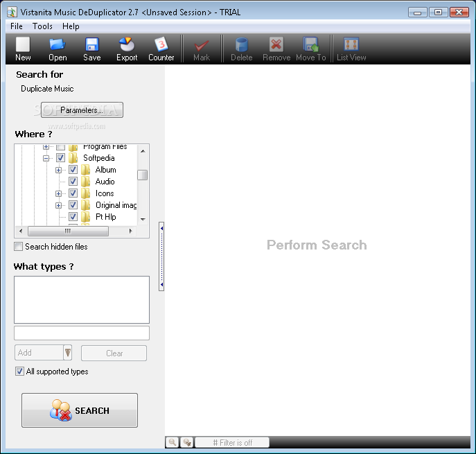
Task: Click the Save toolbar icon
Action: pyautogui.click(x=92, y=49)
